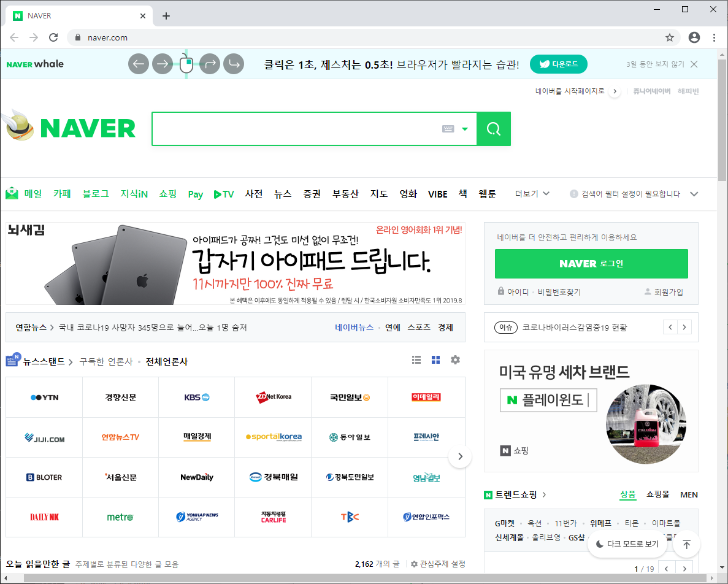The height and width of the screenshot is (584, 728).
Task: Click the KBS press logo
Action: pos(197,398)
